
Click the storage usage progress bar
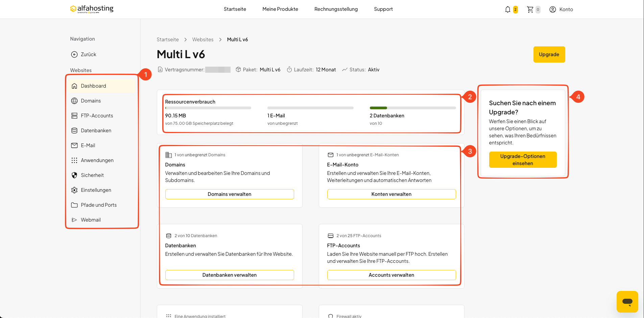click(x=208, y=108)
